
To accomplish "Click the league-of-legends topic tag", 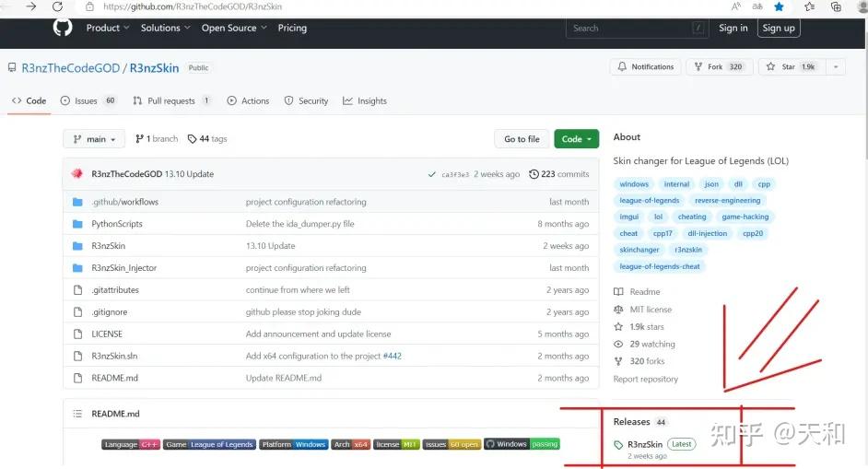I will pos(650,201).
